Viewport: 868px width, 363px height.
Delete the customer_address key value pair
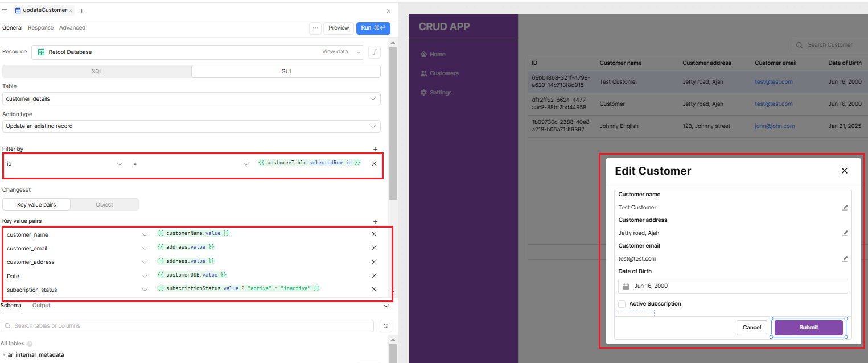point(374,262)
